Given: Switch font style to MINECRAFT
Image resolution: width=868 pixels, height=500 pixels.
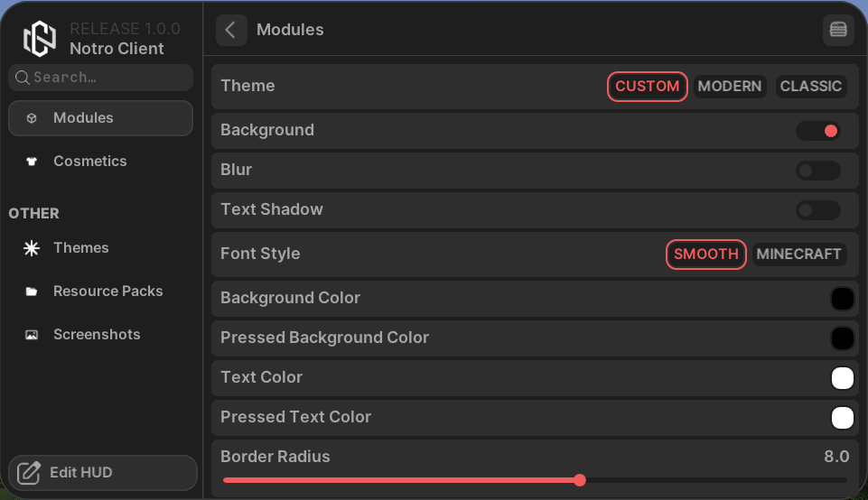Looking at the screenshot, I should point(798,255).
